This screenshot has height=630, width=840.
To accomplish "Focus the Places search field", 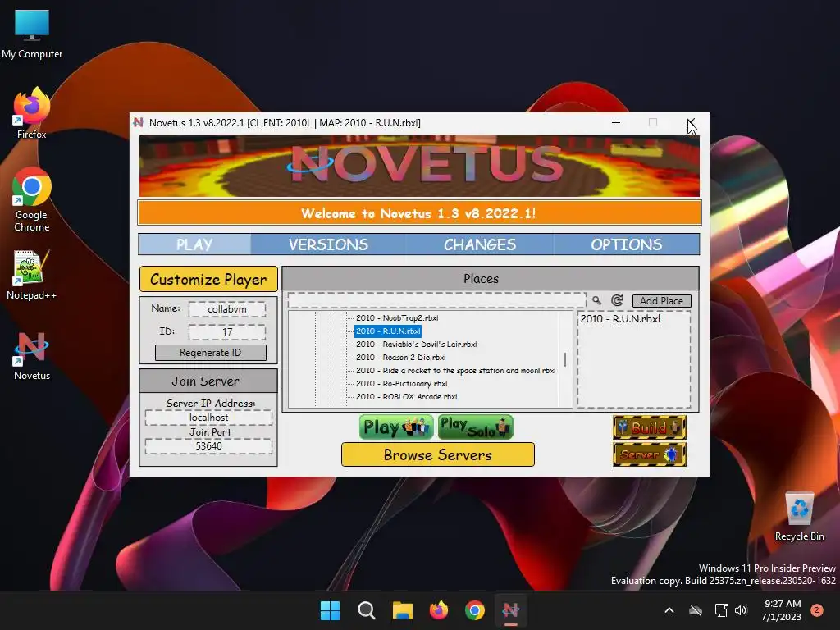I will [436, 300].
